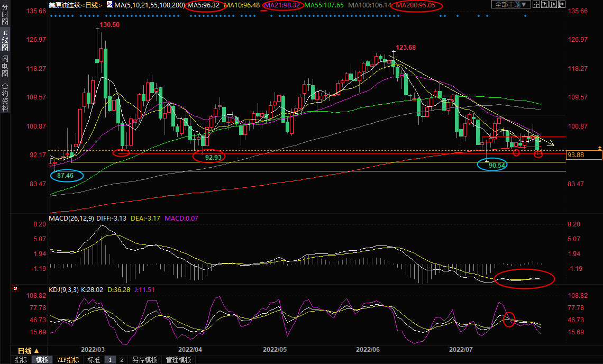The width and height of the screenshot is (603, 364).
Task: Click the MA indicator chart icon
Action: (109, 5)
